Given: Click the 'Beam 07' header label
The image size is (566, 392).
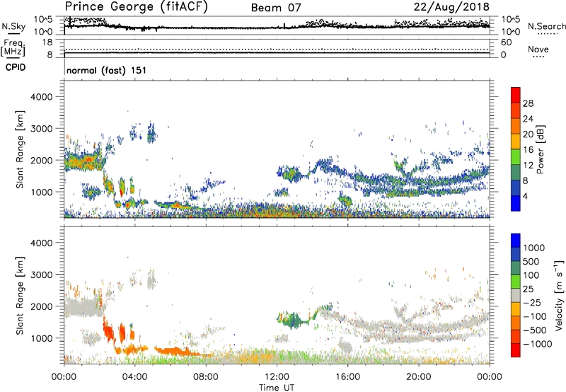Looking at the screenshot, I should [276, 8].
